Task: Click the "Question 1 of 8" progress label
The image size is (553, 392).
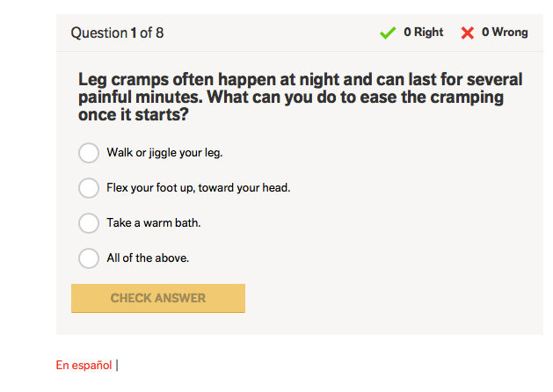Action: [117, 33]
